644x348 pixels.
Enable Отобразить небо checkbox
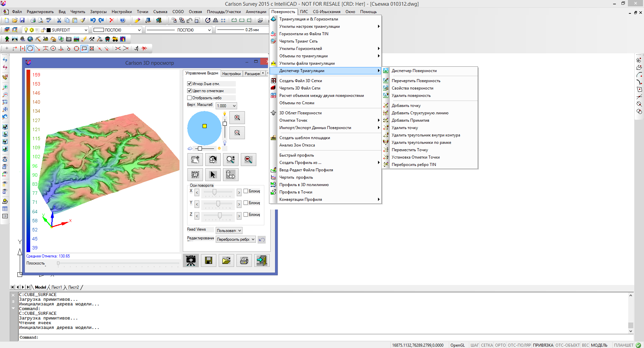[189, 98]
